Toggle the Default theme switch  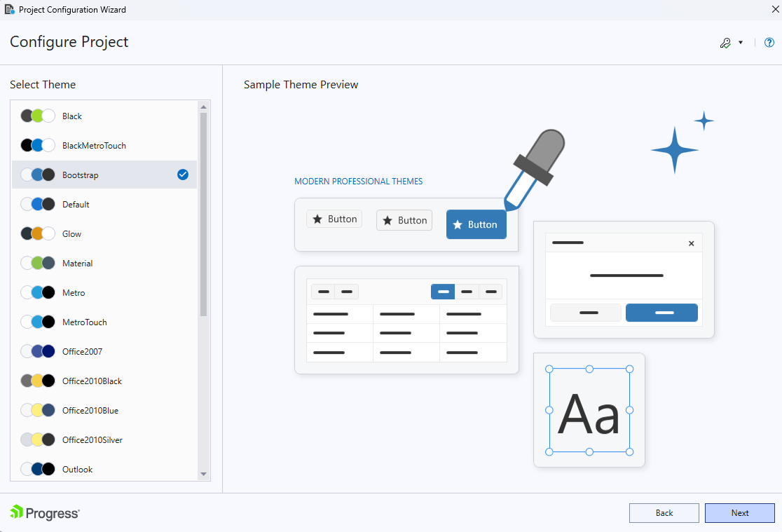[38, 204]
